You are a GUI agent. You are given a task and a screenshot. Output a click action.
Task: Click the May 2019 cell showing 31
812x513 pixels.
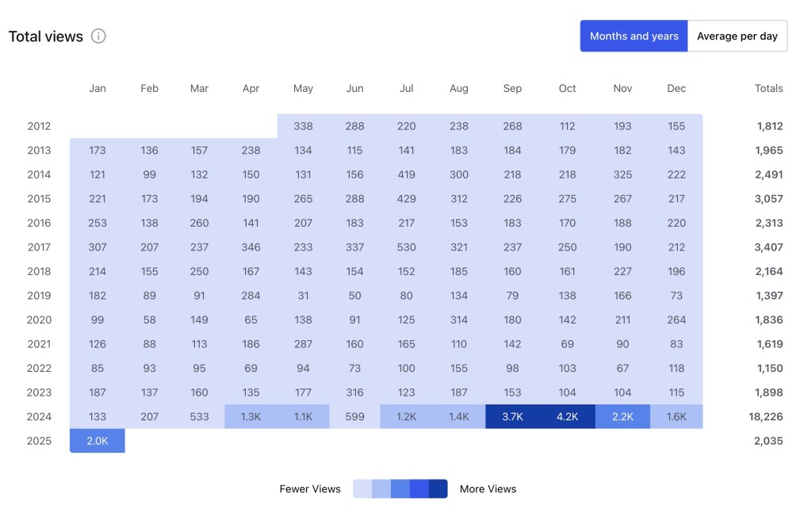303,296
